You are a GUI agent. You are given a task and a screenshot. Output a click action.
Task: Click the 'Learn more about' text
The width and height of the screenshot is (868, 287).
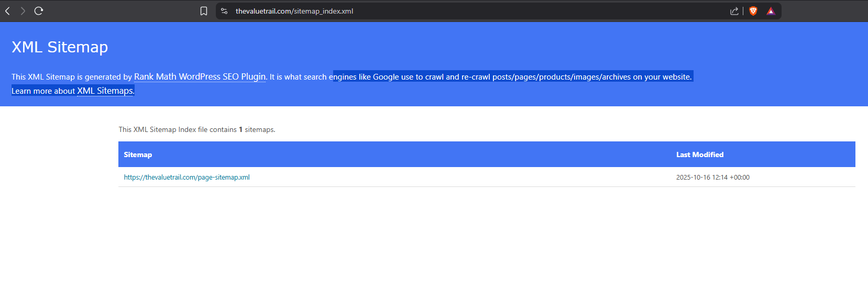[43, 91]
